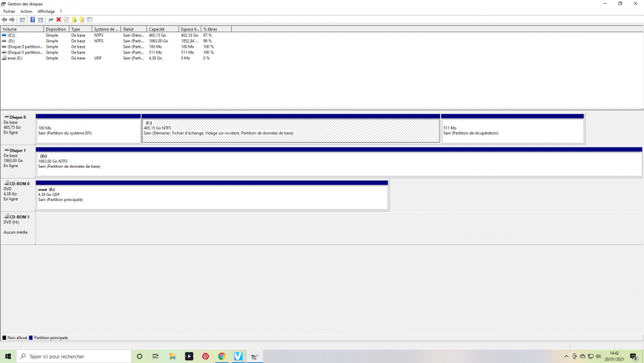Click the 1852,84 free space cell
This screenshot has height=363, width=644.
pos(190,41)
